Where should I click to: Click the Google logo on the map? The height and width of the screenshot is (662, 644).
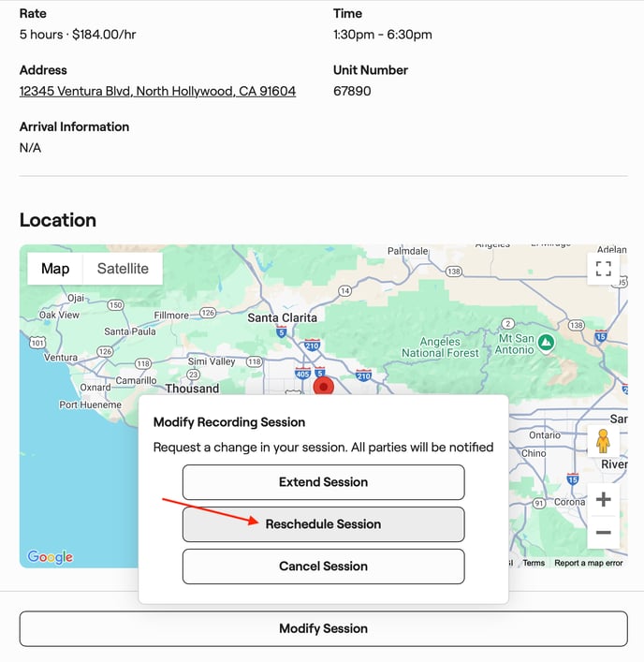[51, 557]
